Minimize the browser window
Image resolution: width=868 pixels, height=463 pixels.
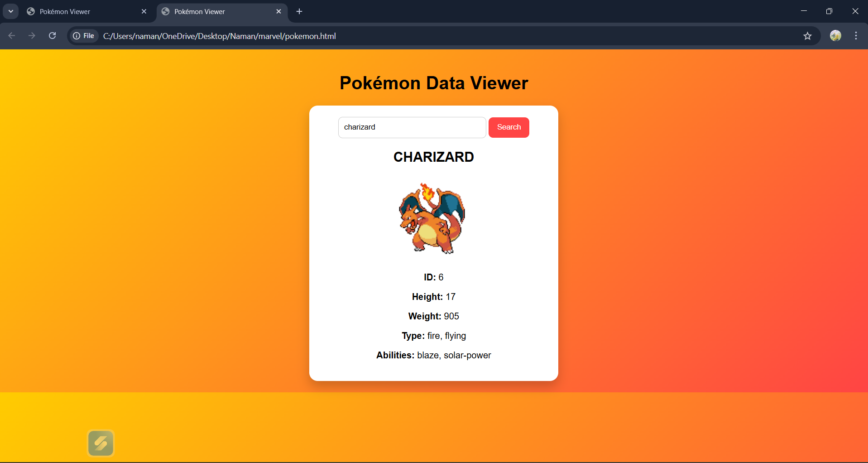[x=804, y=11]
